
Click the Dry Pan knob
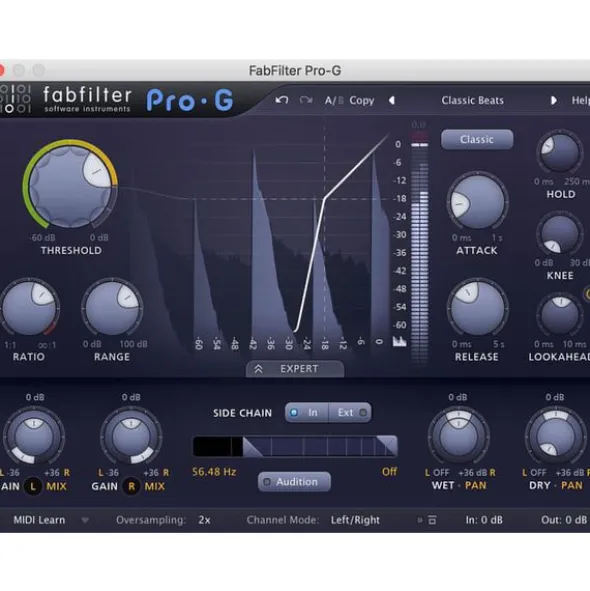coord(556,437)
